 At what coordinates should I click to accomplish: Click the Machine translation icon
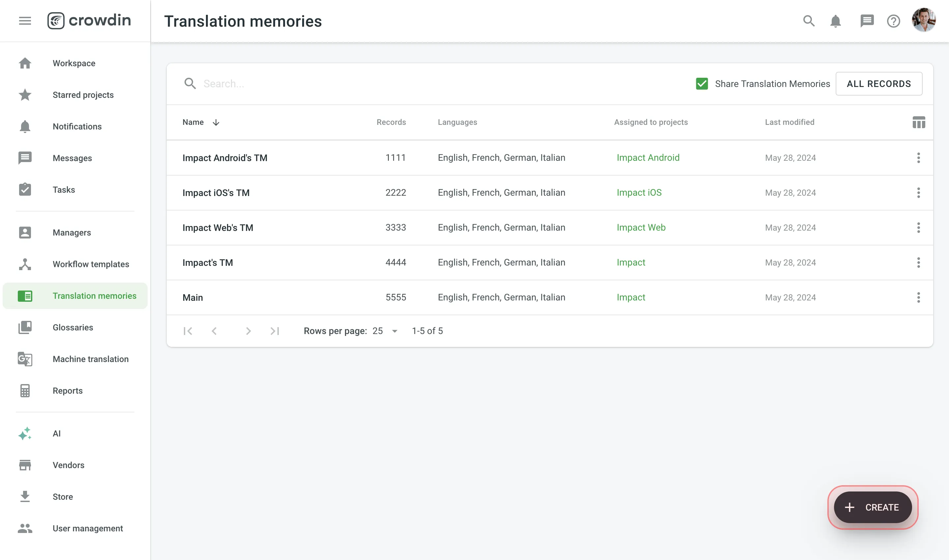click(25, 359)
